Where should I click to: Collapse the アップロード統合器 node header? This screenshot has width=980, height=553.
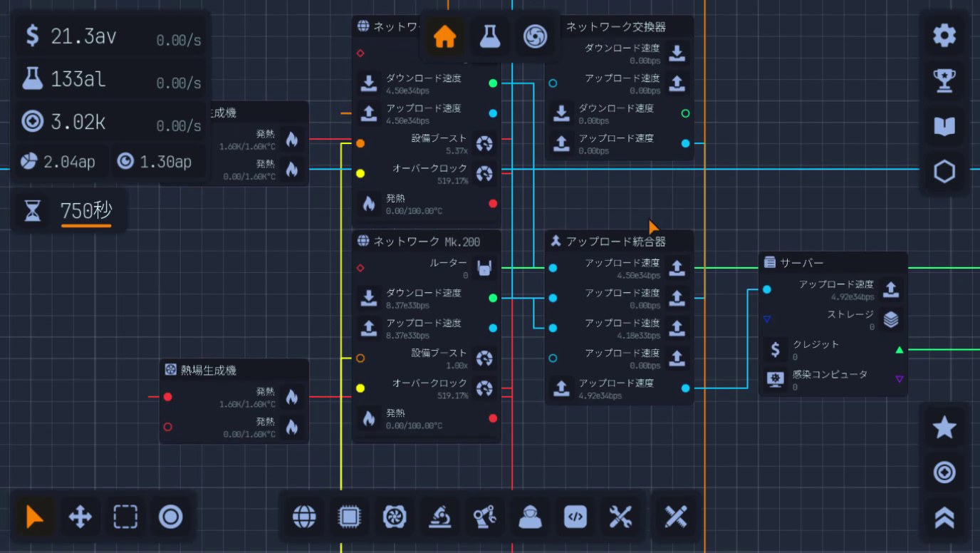pos(619,241)
